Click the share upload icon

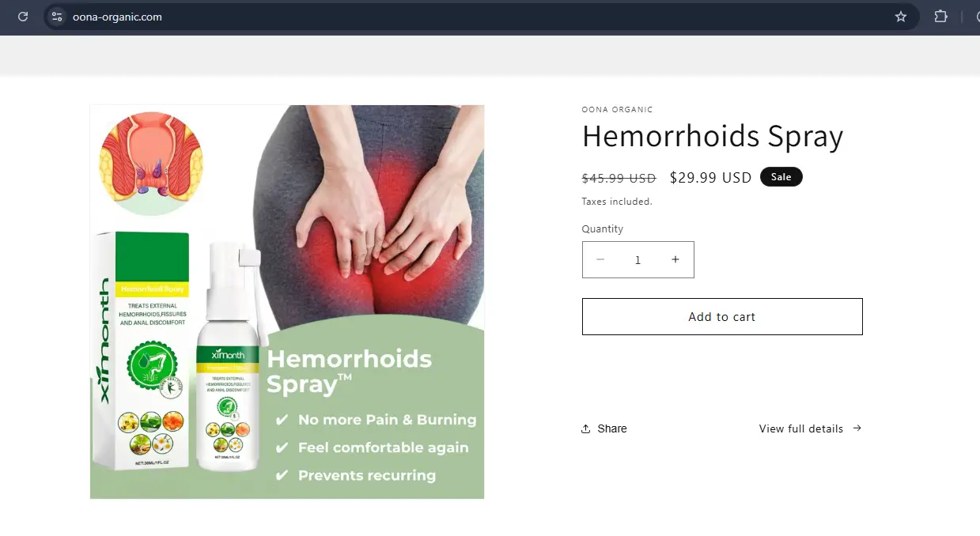click(x=586, y=428)
